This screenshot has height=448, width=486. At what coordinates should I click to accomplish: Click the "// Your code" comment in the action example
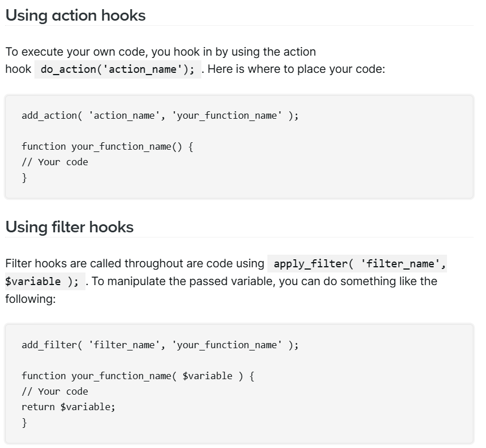(55, 162)
